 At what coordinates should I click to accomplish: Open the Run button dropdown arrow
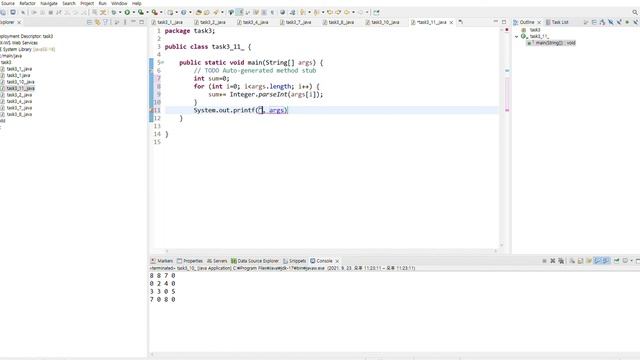click(x=133, y=12)
